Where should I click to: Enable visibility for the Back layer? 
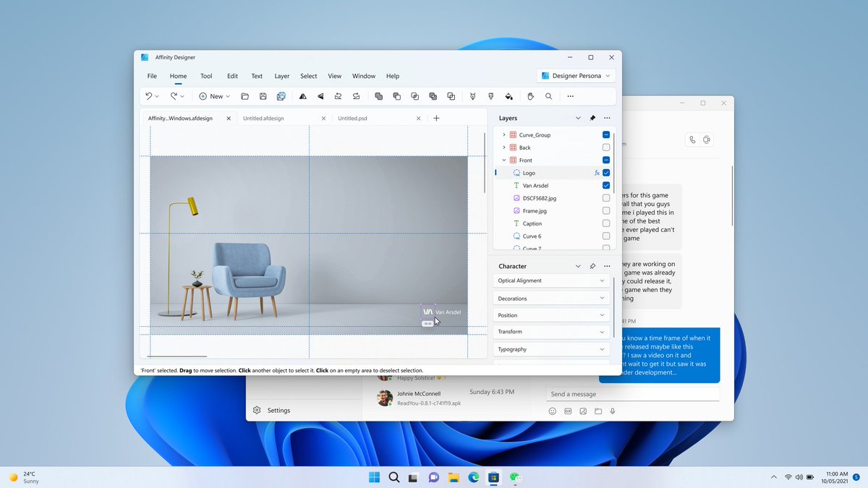[605, 147]
